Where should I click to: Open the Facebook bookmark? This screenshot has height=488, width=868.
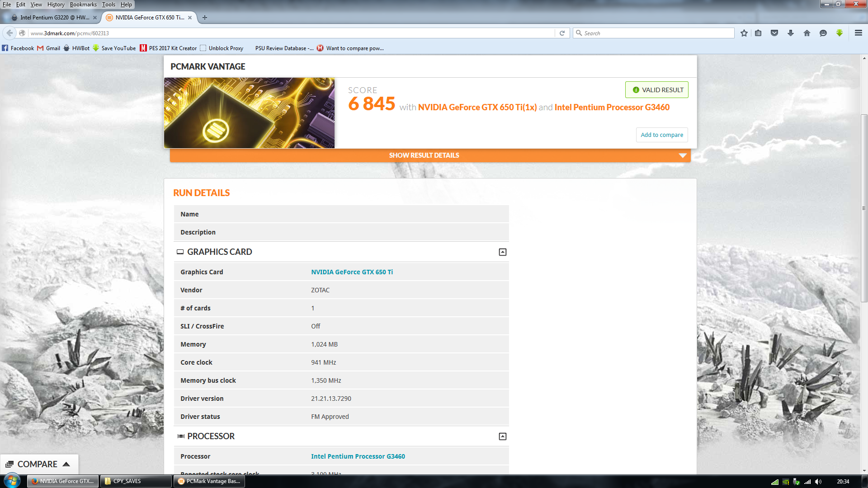[x=18, y=48]
